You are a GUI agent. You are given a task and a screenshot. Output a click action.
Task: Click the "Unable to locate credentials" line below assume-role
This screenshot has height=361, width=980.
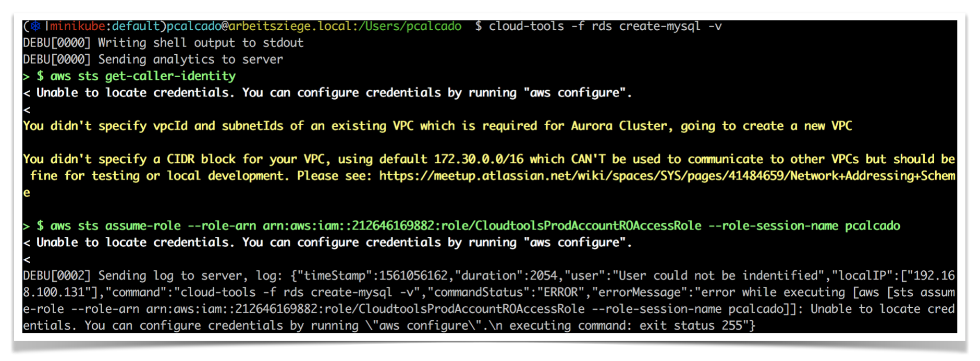pos(327,243)
